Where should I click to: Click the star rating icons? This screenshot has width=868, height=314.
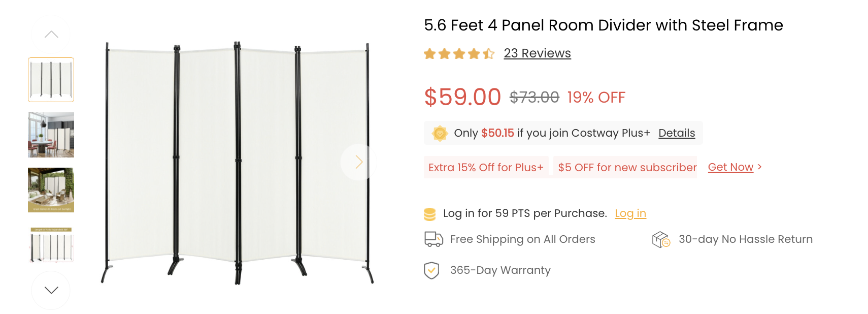tap(459, 54)
